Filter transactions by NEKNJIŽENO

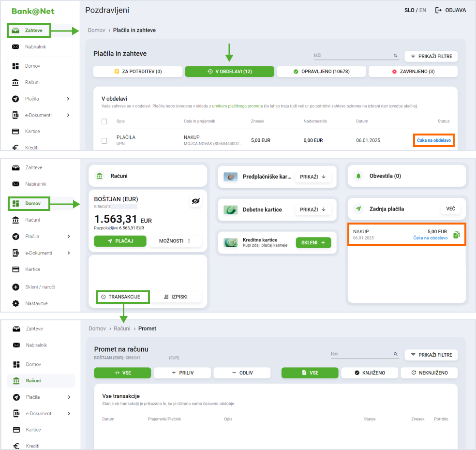[x=429, y=373]
